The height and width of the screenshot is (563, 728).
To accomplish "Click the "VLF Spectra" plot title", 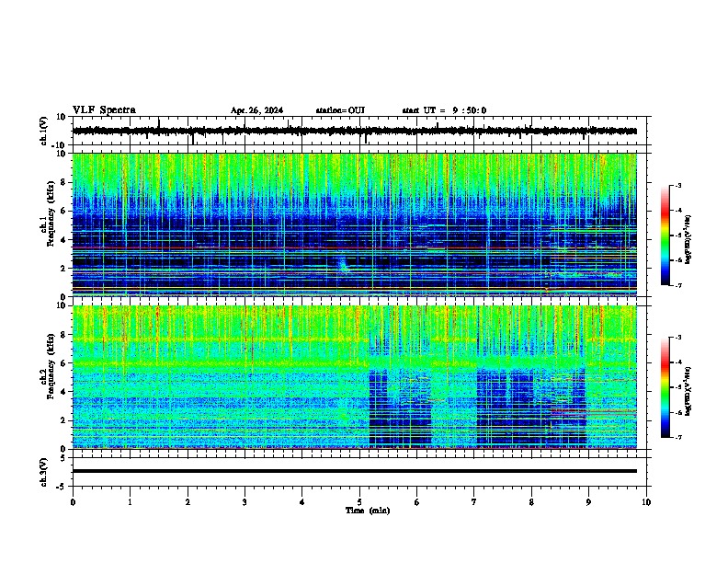I will tap(104, 110).
